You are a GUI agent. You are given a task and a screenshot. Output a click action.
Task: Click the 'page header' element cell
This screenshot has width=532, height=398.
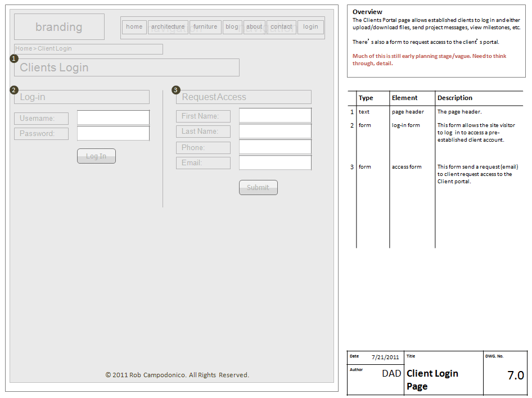(x=408, y=112)
